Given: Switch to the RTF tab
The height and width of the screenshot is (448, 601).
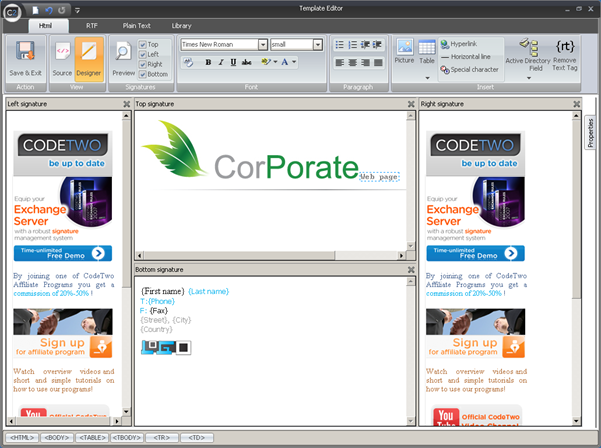Looking at the screenshot, I should (x=92, y=26).
